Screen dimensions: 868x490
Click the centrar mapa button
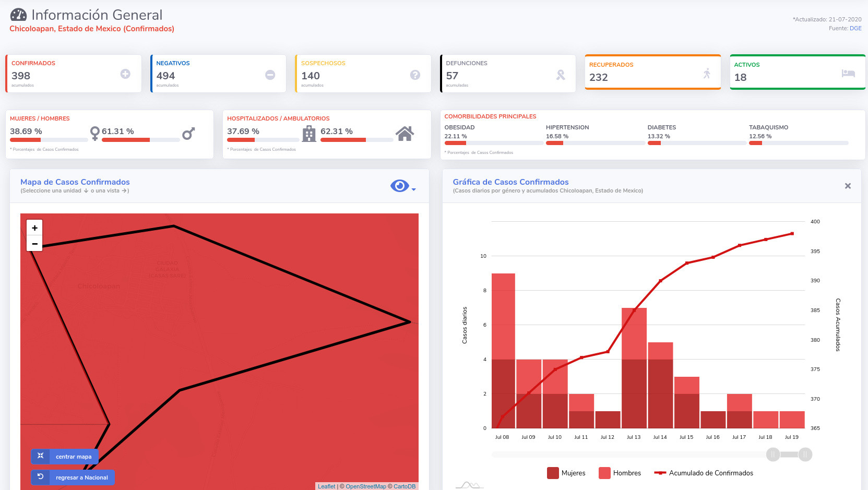pos(65,457)
